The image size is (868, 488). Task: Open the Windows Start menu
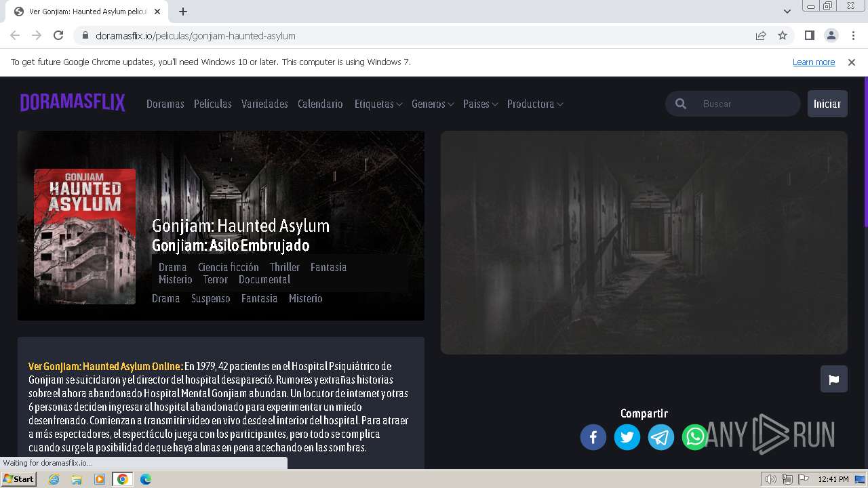pyautogui.click(x=18, y=479)
